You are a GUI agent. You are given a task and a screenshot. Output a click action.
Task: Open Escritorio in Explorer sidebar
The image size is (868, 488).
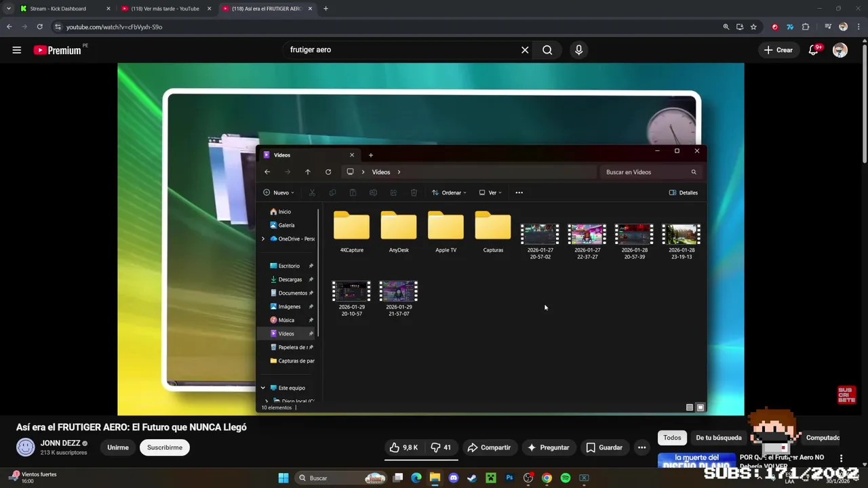click(289, 266)
